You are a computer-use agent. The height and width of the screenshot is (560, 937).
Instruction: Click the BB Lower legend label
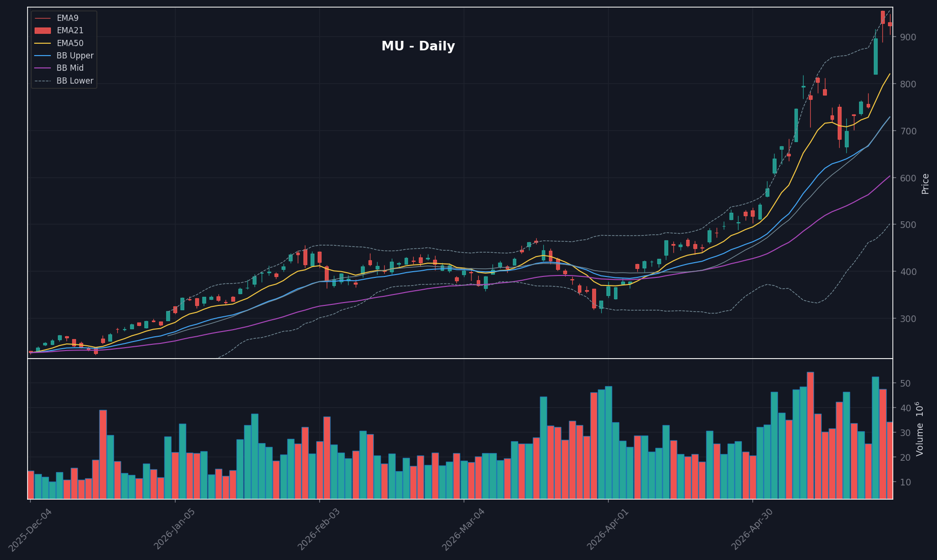75,81
